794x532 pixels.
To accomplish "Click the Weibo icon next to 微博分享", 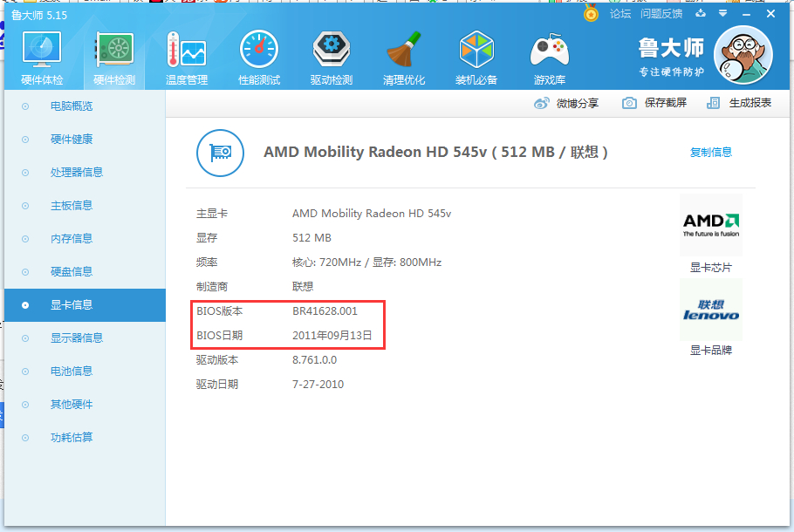I will (x=541, y=103).
